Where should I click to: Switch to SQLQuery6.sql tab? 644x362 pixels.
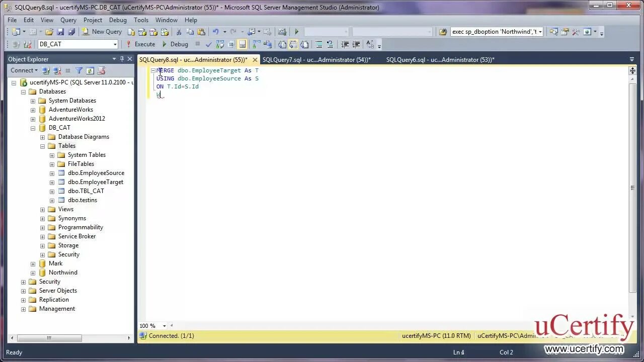coord(440,60)
